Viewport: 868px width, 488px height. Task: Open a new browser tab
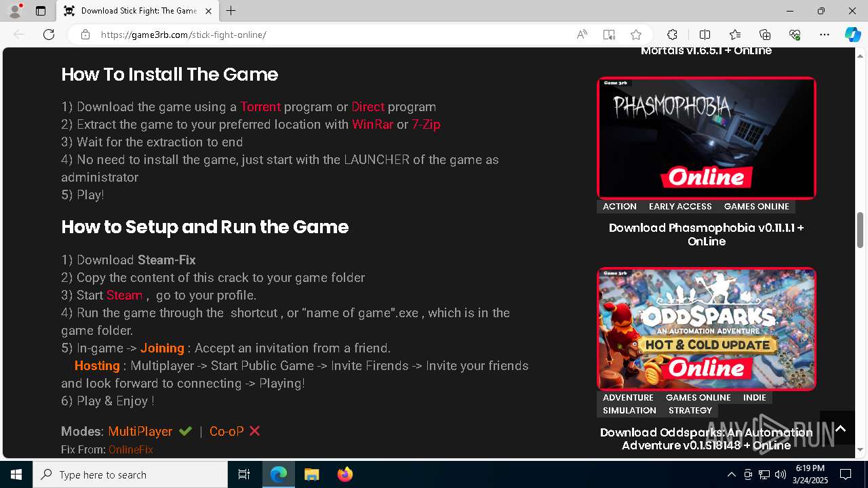point(231,11)
